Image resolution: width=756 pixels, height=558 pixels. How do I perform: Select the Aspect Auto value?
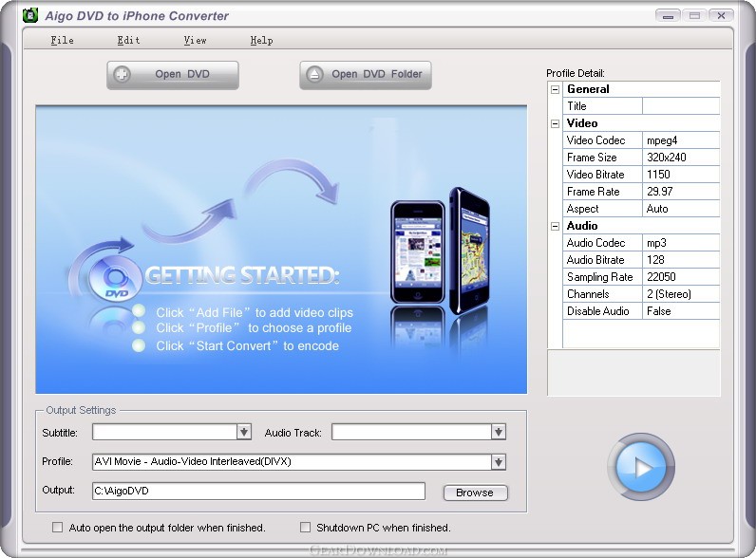681,209
